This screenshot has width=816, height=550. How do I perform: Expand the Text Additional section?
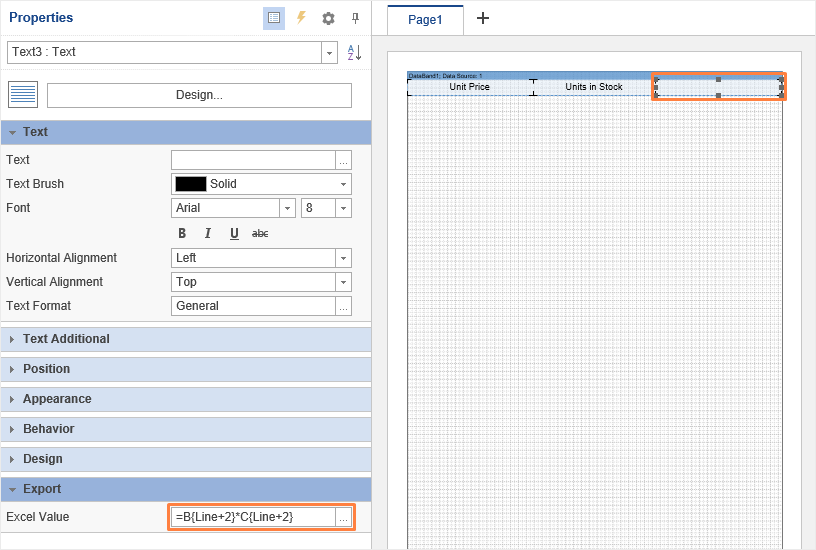pos(66,339)
